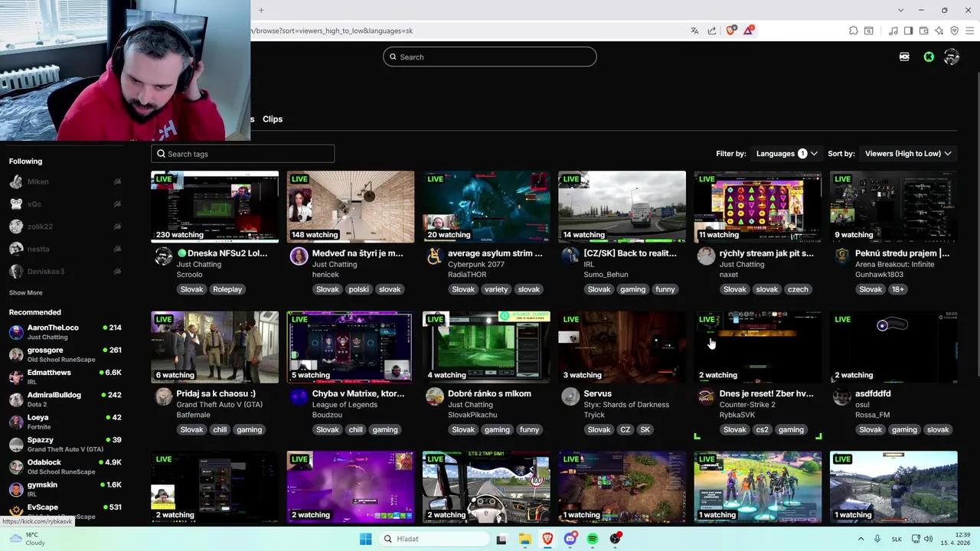Click the share page icon in address bar
The width and height of the screenshot is (980, 551).
[x=712, y=31]
